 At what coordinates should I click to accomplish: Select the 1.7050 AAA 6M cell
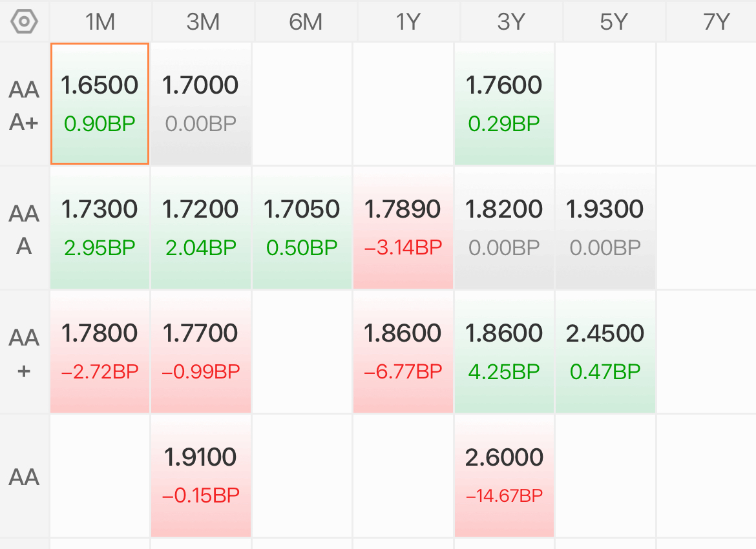[302, 228]
